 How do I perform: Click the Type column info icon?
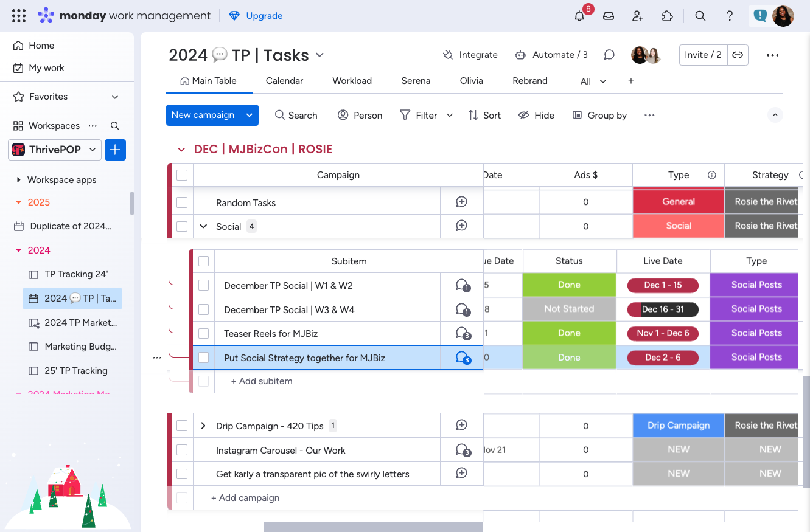(711, 175)
